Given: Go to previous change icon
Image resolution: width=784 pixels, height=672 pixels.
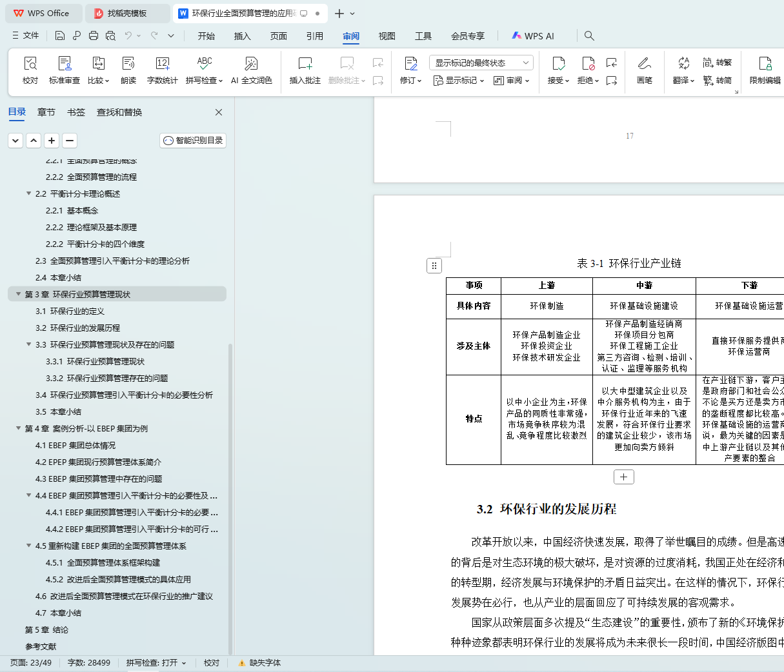Looking at the screenshot, I should [x=612, y=63].
